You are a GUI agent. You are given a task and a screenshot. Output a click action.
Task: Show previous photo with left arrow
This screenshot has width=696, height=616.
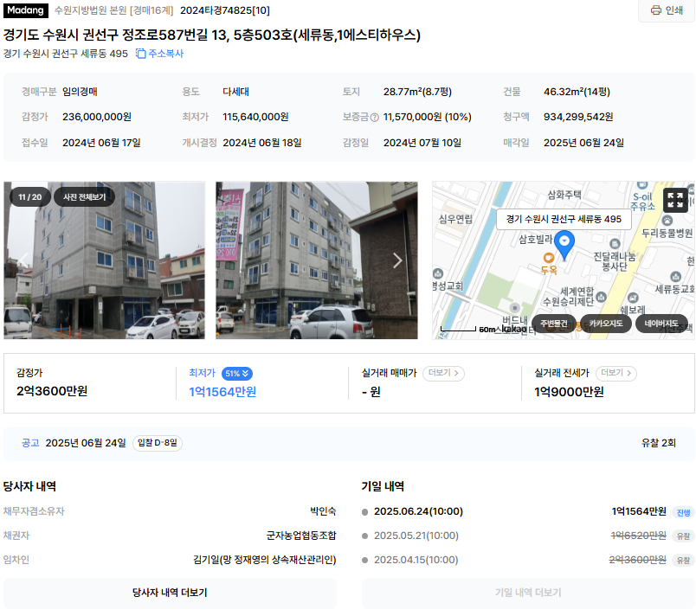tap(23, 260)
